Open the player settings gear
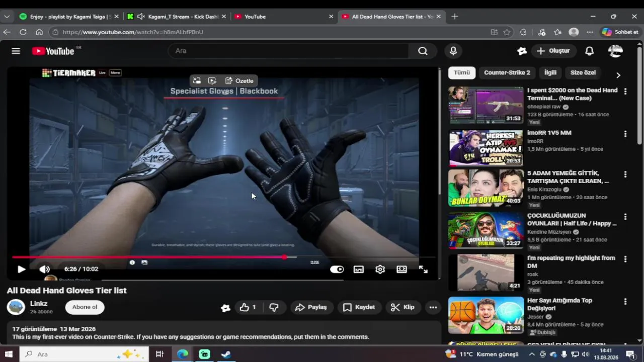The width and height of the screenshot is (644, 362). 380,269
